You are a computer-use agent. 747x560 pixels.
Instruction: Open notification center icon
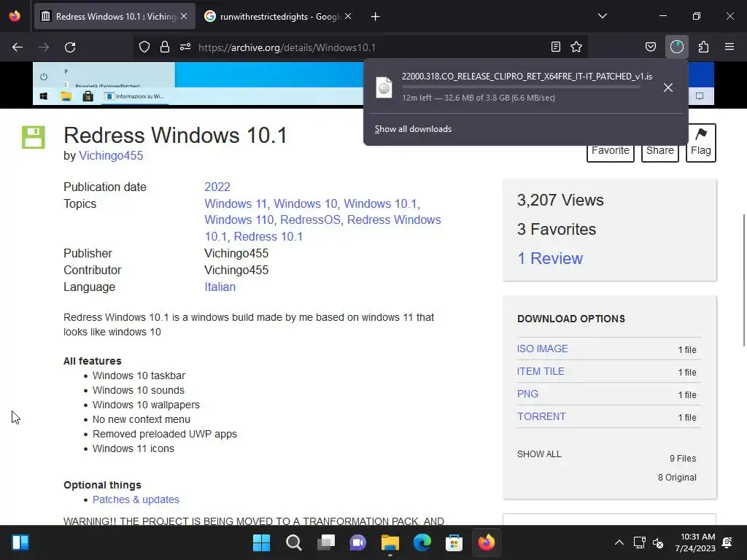727,542
